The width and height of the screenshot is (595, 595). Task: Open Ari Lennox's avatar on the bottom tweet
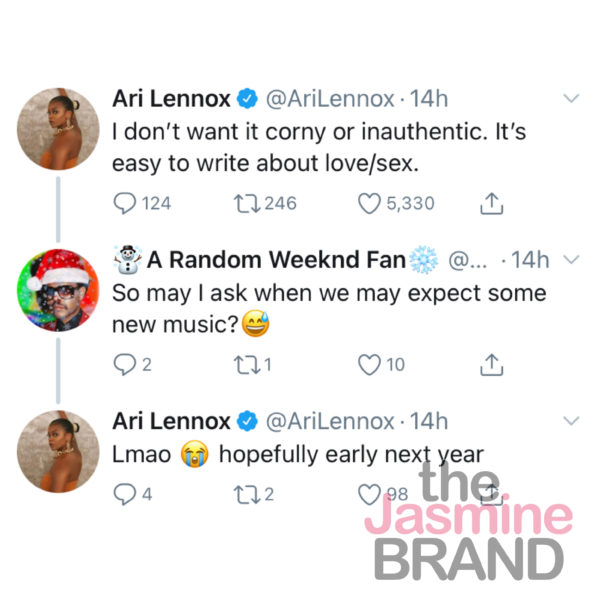[58, 451]
